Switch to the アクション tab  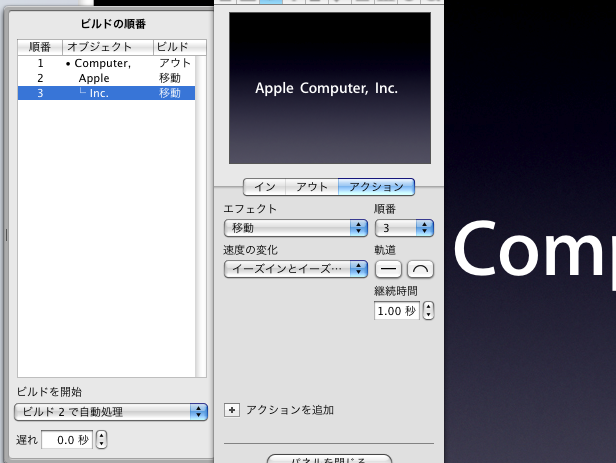[376, 187]
